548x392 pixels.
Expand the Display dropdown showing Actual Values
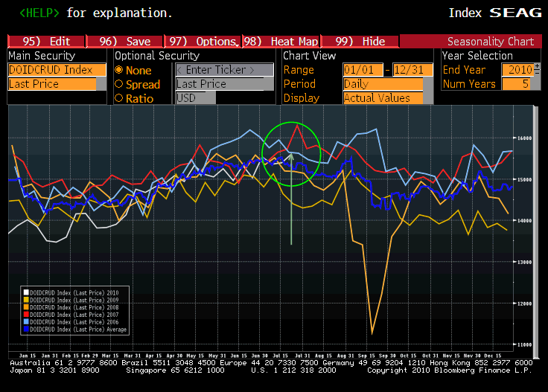[382, 98]
